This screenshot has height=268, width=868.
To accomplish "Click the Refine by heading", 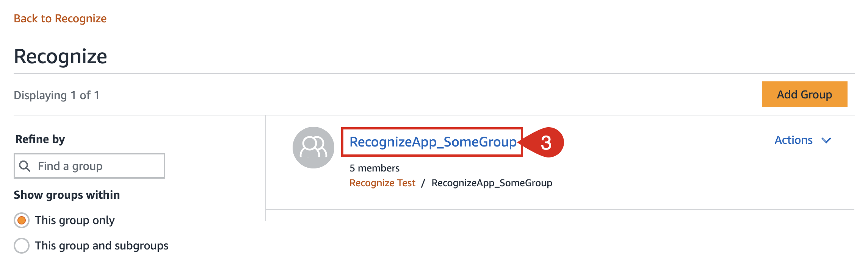I will 40,139.
